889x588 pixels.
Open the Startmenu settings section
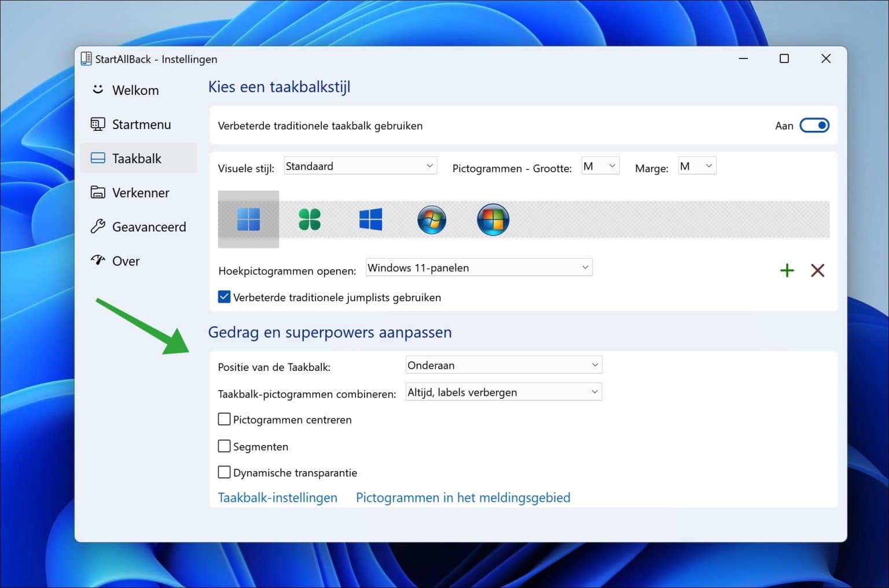click(x=141, y=124)
